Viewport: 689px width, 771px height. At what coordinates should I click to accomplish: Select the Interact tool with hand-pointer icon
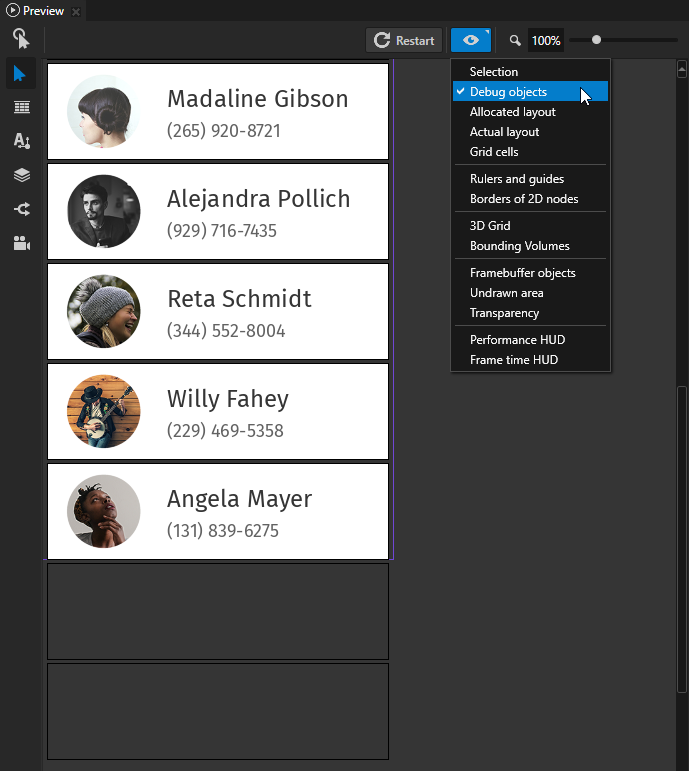[21, 39]
